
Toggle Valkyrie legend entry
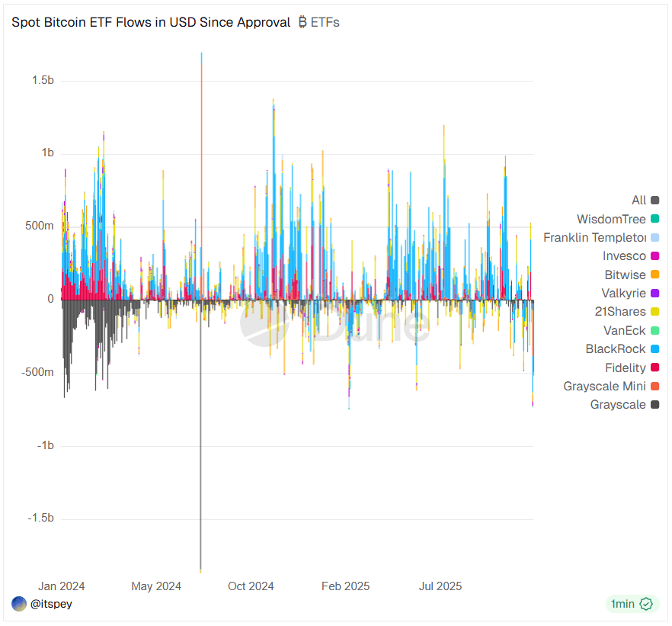[x=630, y=294]
